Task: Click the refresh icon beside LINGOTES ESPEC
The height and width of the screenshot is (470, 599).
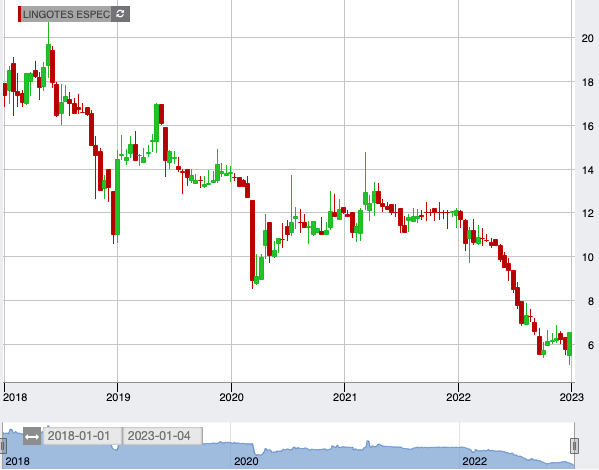Action: click(x=120, y=14)
